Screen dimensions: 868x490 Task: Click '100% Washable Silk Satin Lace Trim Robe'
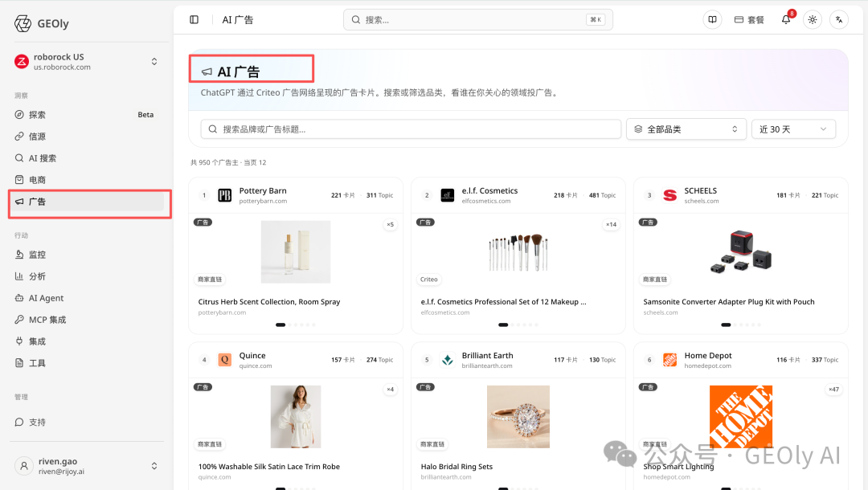click(269, 467)
